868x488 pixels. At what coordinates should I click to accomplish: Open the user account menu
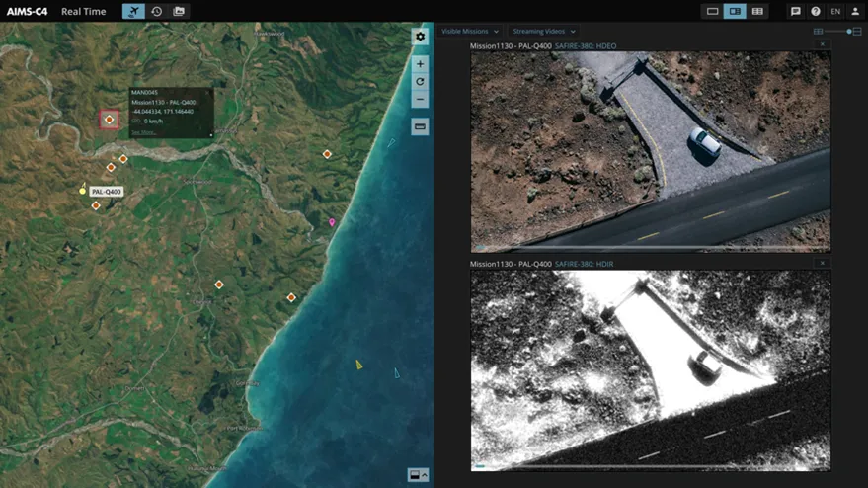855,11
